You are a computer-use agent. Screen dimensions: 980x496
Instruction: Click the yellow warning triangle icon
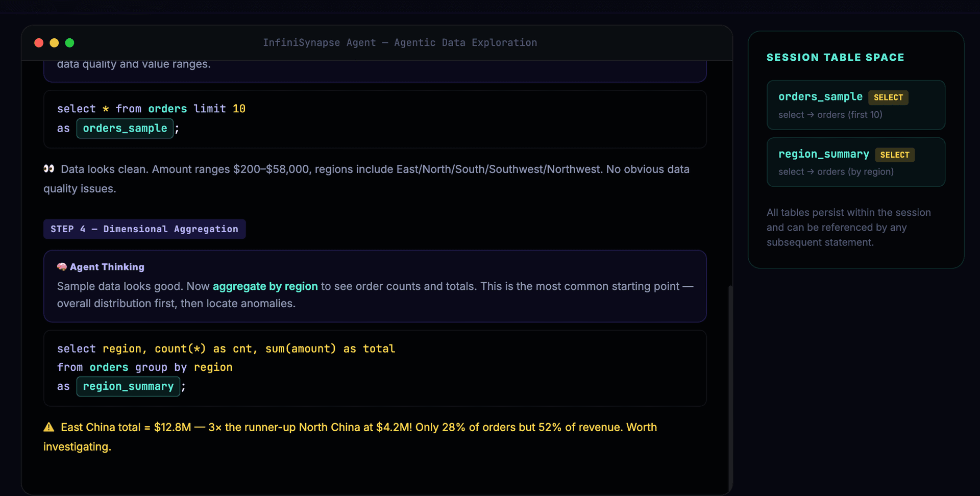pyautogui.click(x=49, y=427)
